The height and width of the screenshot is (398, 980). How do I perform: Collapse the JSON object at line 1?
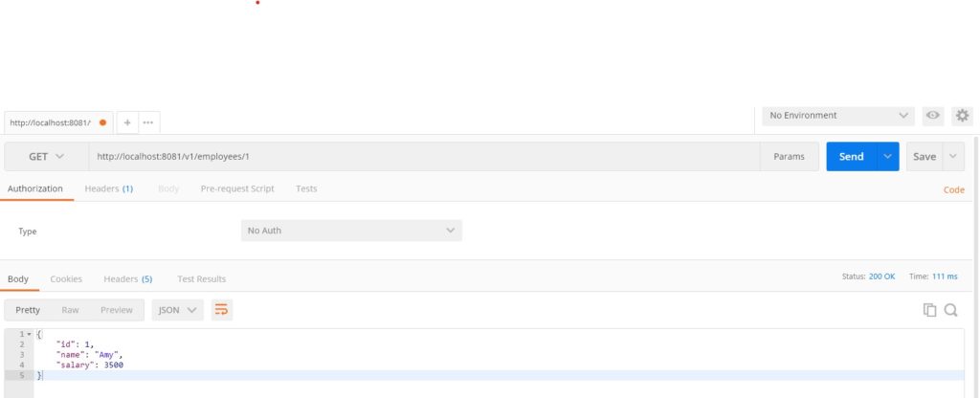[x=29, y=334]
